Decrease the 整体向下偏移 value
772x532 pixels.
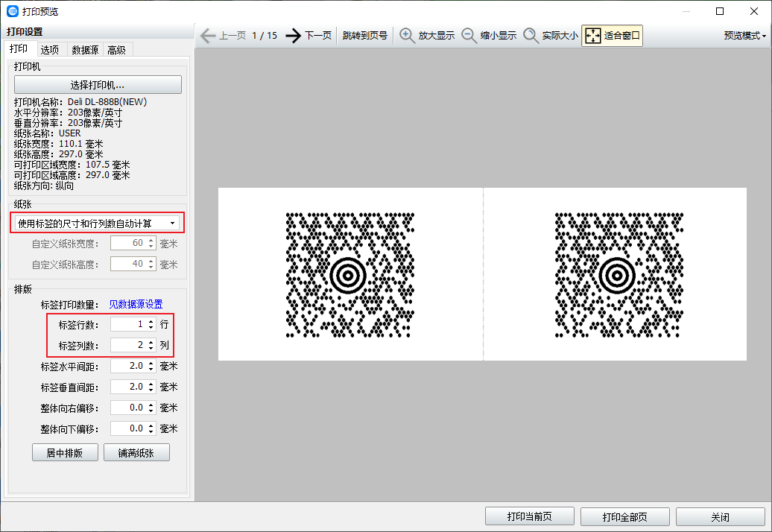click(151, 431)
